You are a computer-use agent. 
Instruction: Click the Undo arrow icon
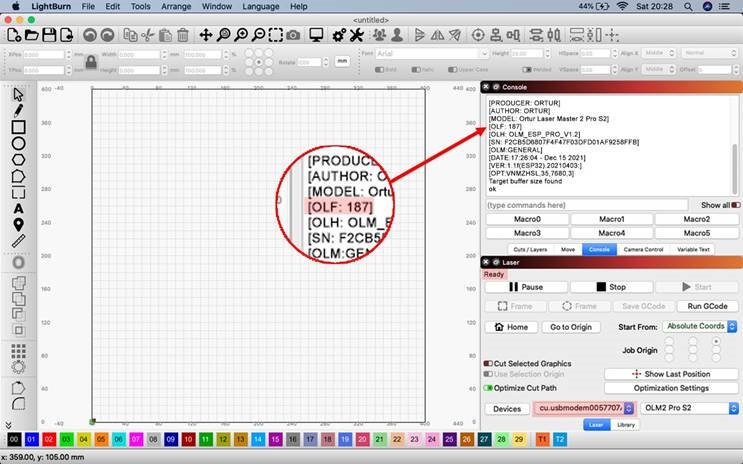[x=90, y=35]
